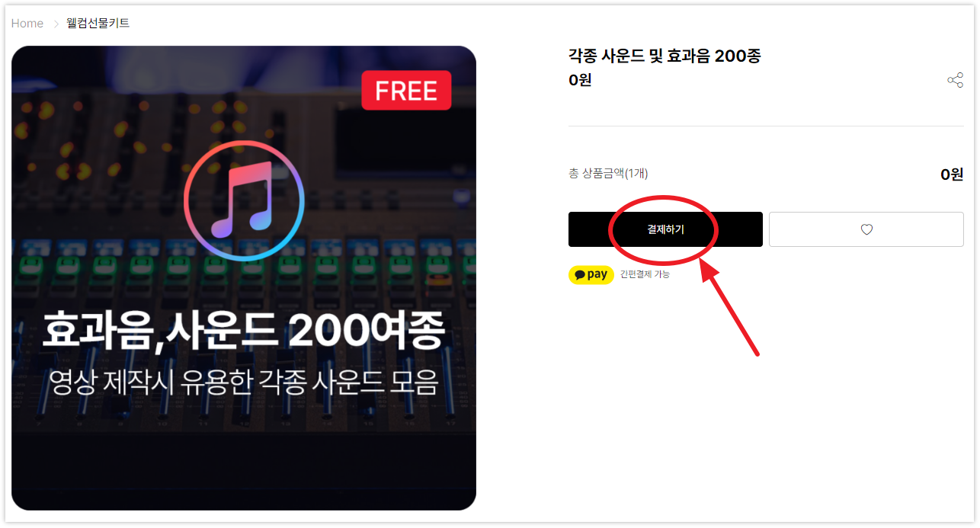Click the red FREE badge on image
This screenshot has width=980, height=528.
point(406,91)
